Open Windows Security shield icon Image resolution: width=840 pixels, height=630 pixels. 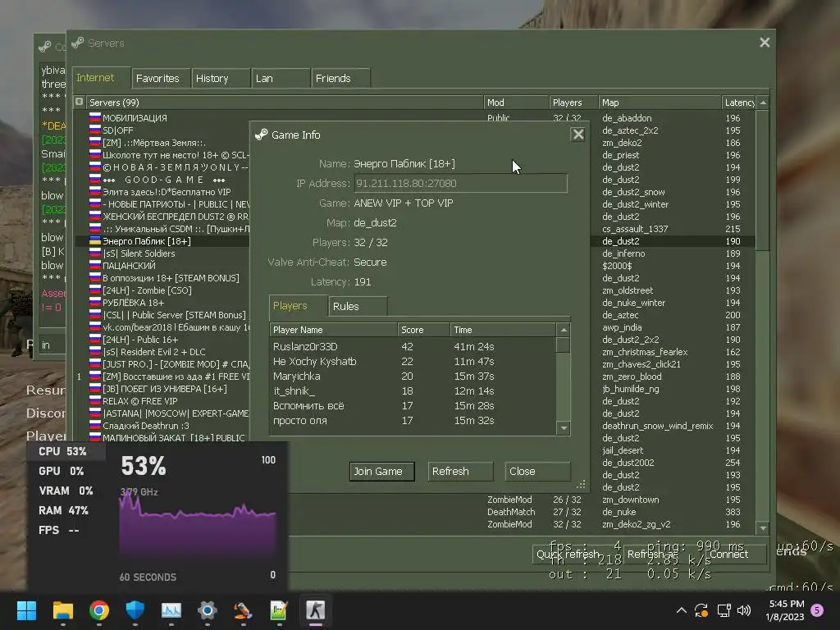135,610
